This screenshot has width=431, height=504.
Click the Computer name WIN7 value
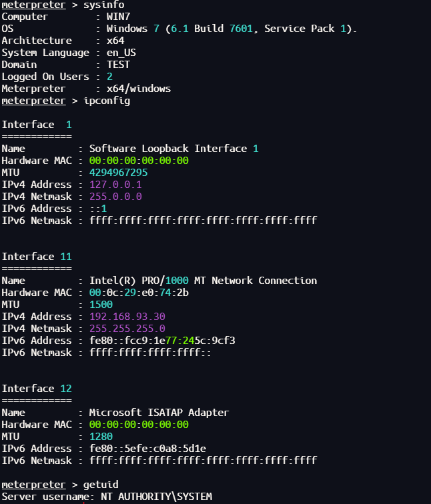pyautogui.click(x=117, y=17)
